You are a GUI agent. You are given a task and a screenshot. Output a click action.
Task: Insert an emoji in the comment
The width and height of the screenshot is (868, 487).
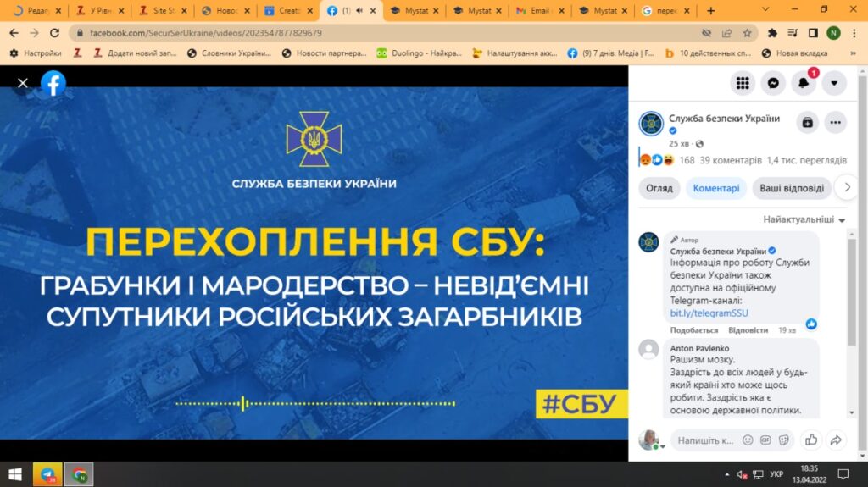(x=748, y=440)
